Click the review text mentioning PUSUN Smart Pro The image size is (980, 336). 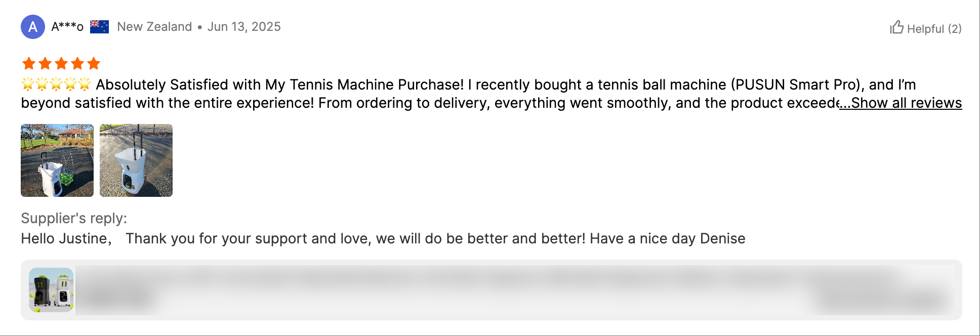[x=506, y=85]
